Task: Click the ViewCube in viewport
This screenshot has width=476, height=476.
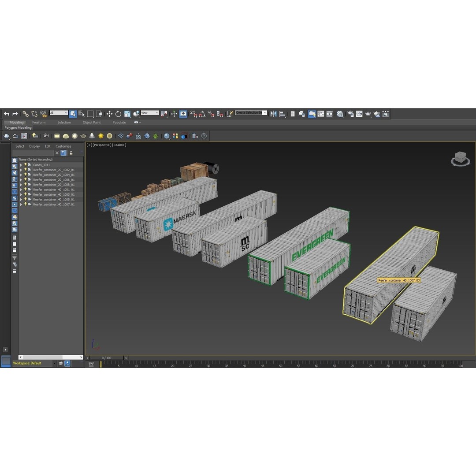Action: [x=460, y=159]
